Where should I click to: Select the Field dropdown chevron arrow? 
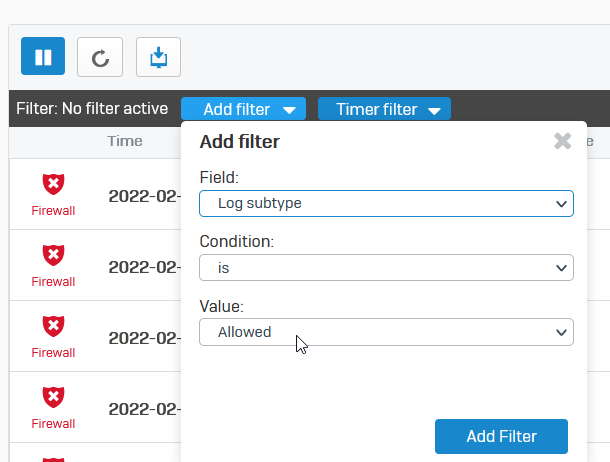coord(561,204)
